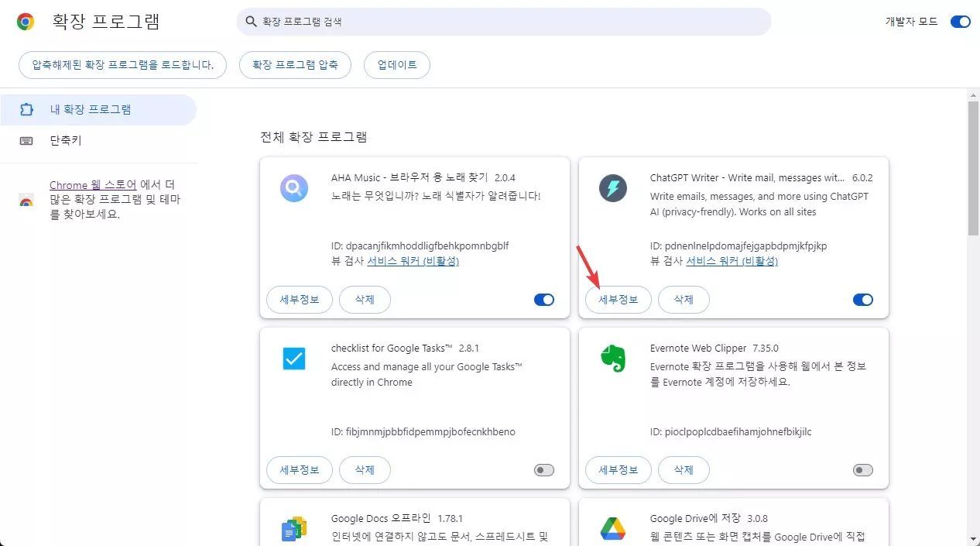The image size is (980, 546).
Task: Open 세부정보 for Evernote Web Clipper
Action: pos(618,470)
